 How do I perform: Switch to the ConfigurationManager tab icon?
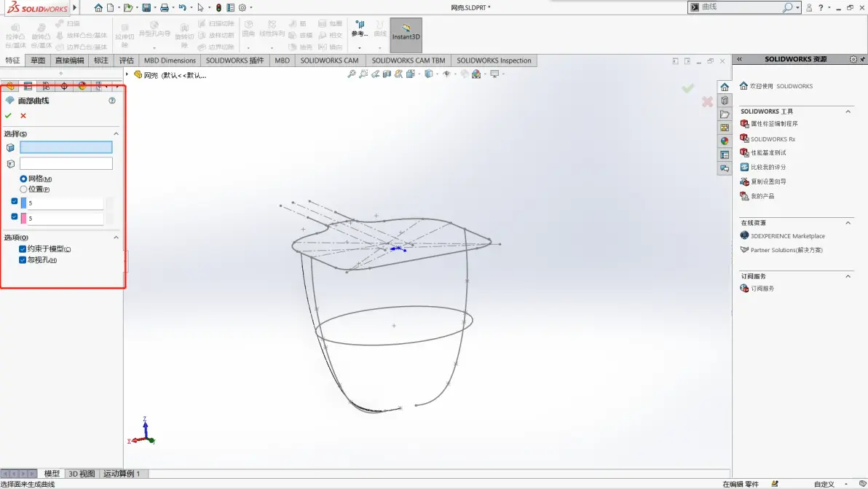point(46,86)
